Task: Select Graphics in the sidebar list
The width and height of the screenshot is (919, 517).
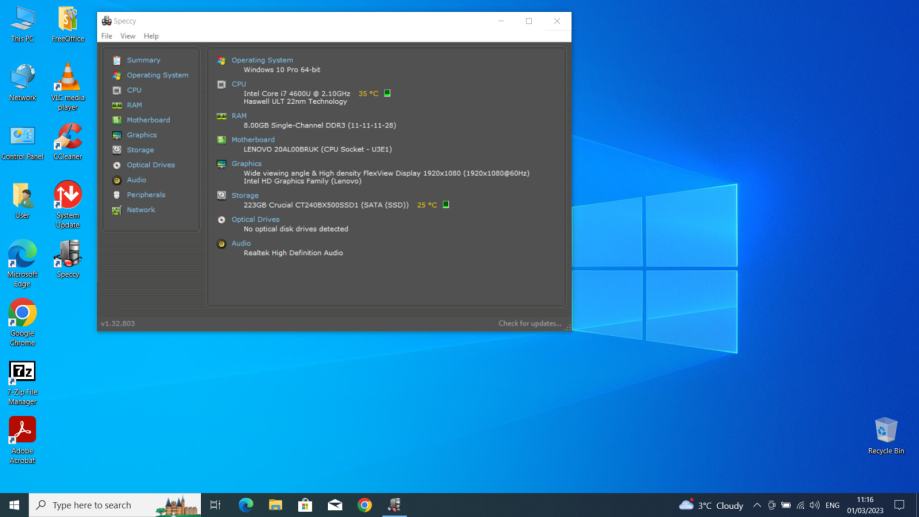Action: click(x=141, y=135)
